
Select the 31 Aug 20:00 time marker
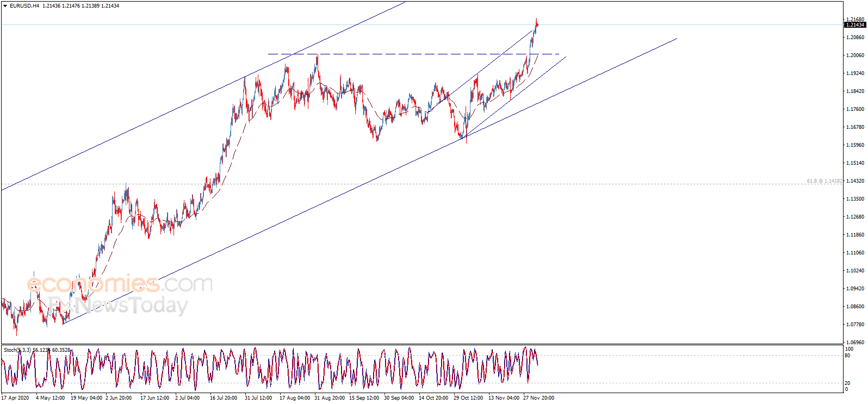tap(329, 398)
